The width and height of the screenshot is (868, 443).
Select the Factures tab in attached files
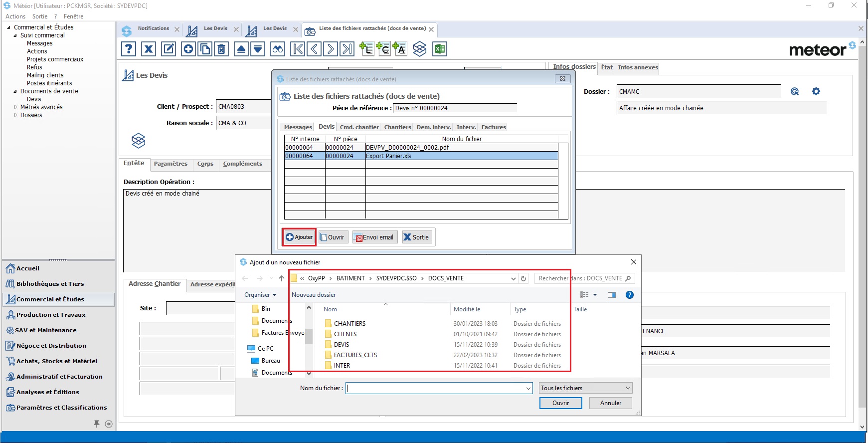(494, 127)
